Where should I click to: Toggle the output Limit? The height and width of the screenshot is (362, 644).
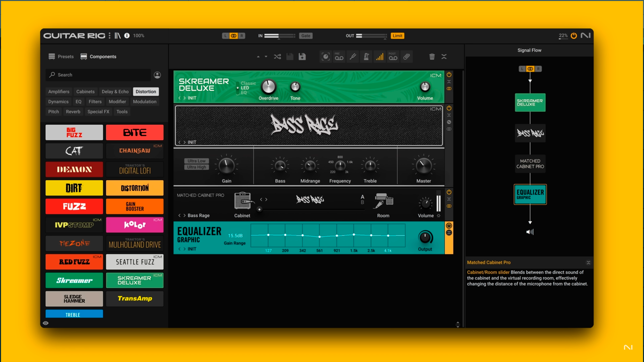coord(397,36)
